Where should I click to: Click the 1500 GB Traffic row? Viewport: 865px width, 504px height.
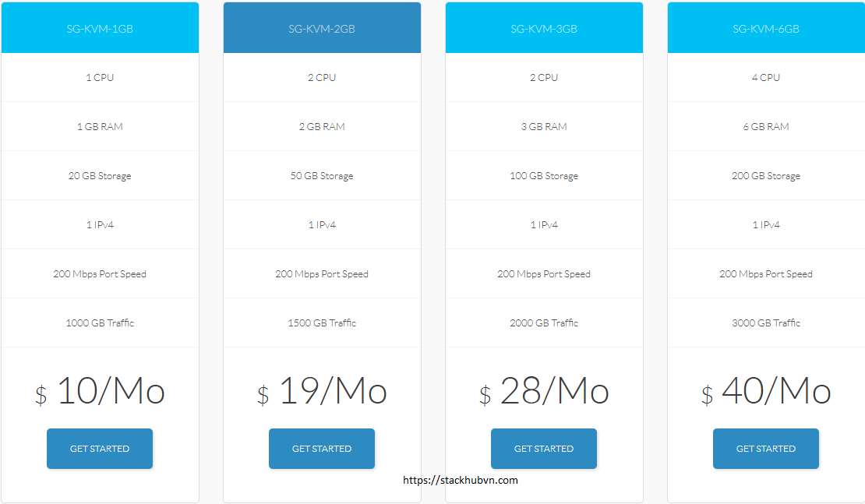tap(322, 323)
